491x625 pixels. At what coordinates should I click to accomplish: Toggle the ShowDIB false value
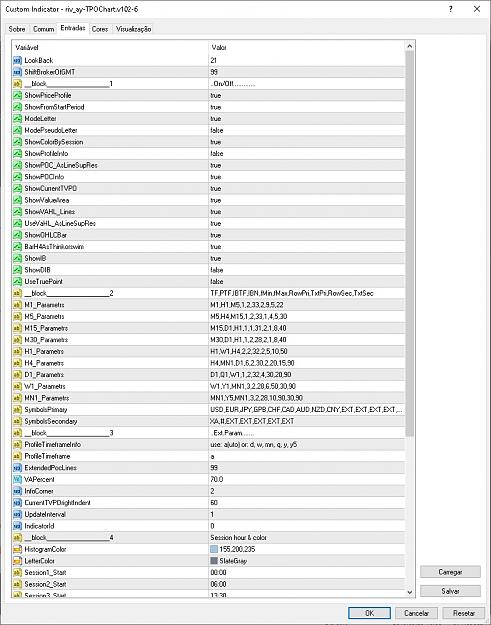click(x=217, y=270)
